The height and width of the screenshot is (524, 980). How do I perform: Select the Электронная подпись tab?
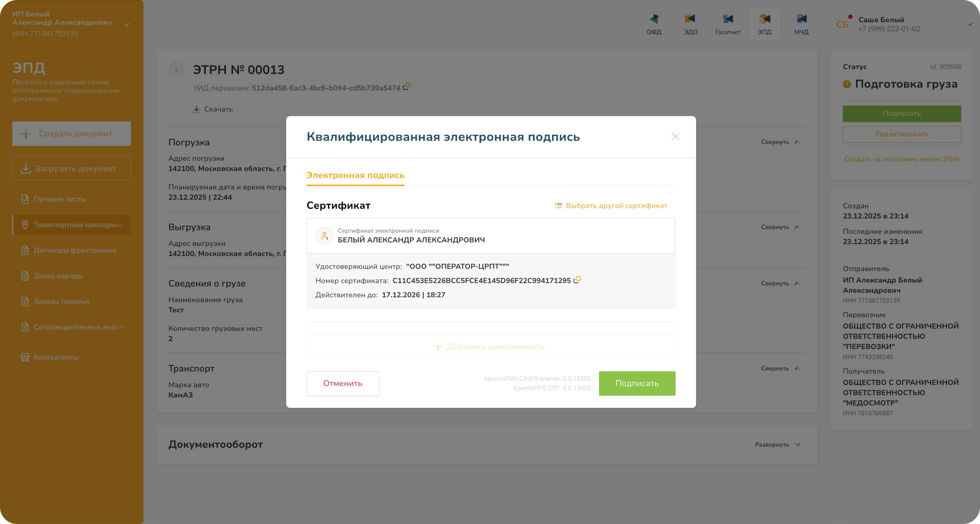[355, 175]
